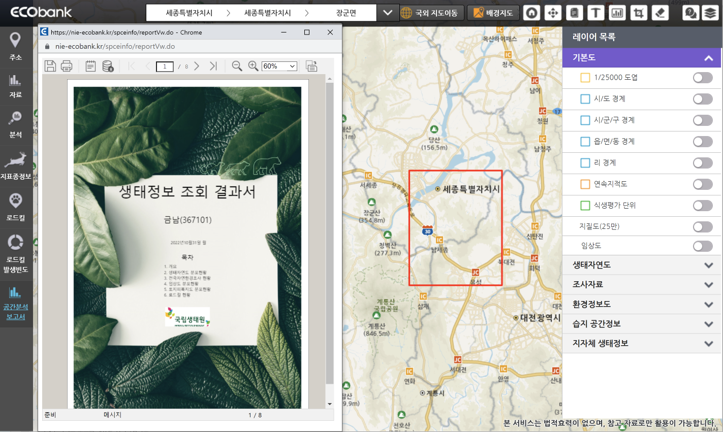723x432 pixels.
Task: Open 로드킬 panel in left sidebar
Action: (x=15, y=205)
